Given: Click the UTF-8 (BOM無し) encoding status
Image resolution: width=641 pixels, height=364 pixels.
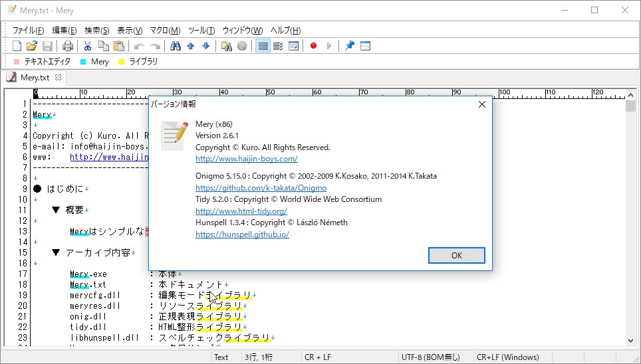Looking at the screenshot, I should (x=430, y=357).
